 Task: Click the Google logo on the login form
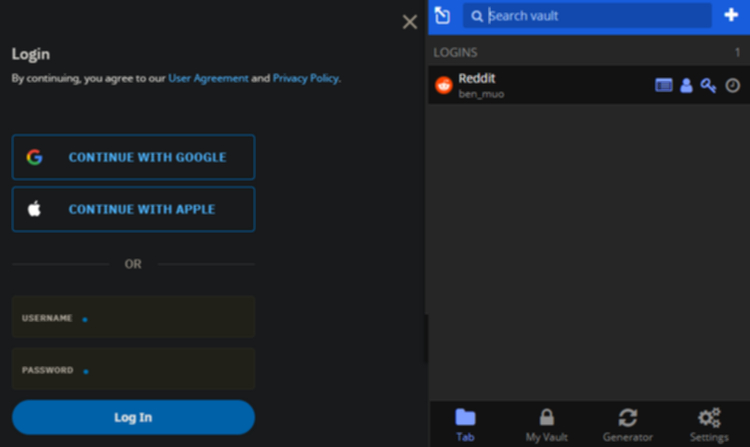[x=34, y=157]
